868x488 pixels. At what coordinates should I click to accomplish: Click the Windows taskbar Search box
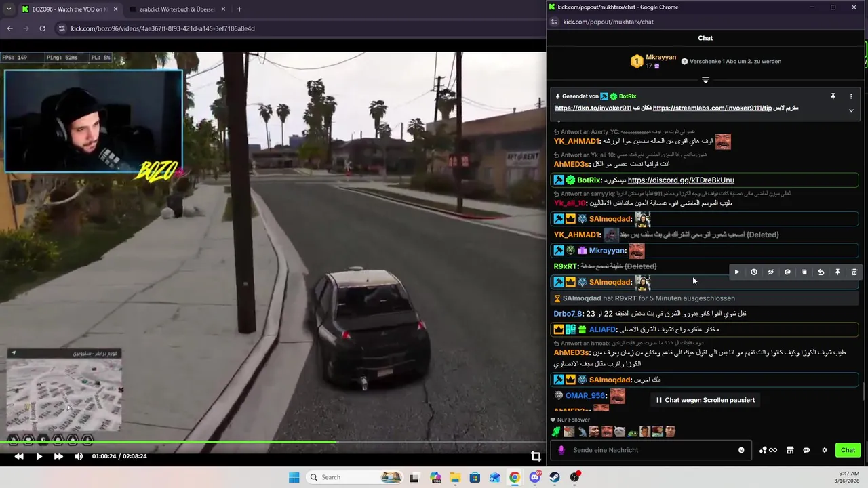coord(355,477)
